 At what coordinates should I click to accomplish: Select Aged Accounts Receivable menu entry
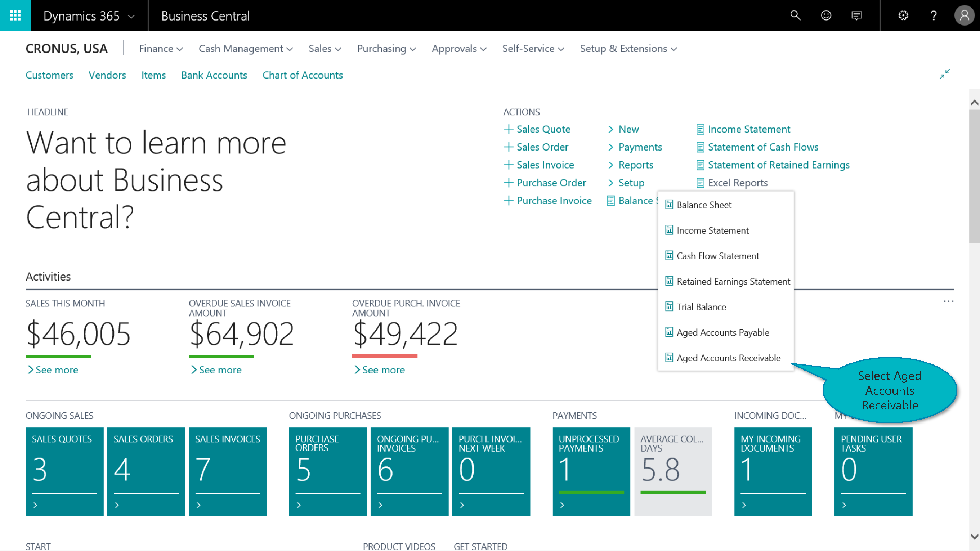[x=728, y=358]
